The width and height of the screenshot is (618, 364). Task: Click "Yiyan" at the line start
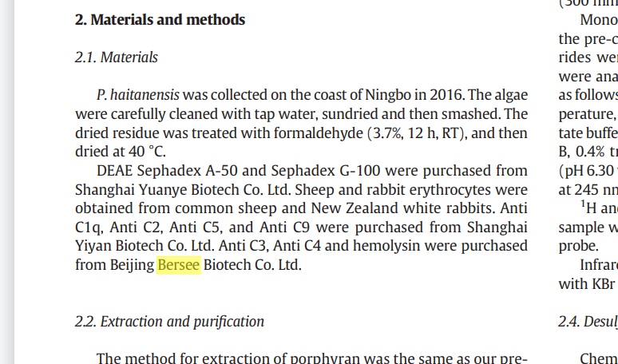93,246
